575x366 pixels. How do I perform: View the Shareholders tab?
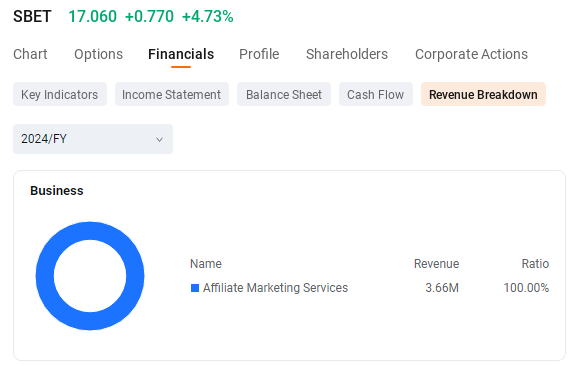[x=347, y=54]
